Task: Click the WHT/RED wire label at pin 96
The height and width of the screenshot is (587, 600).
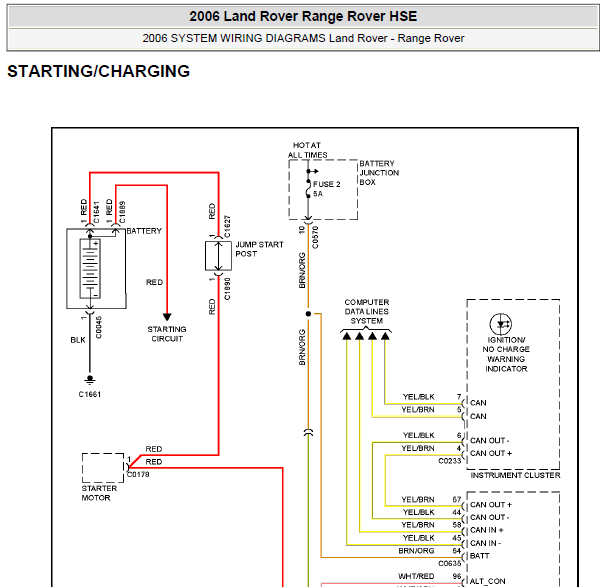Action: [x=416, y=576]
